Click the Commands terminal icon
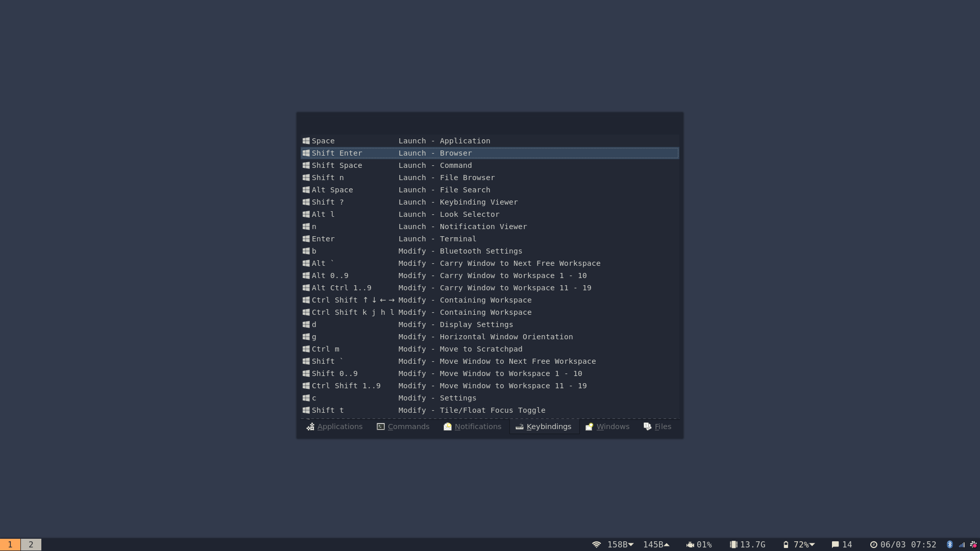This screenshot has height=551, width=980. click(380, 427)
